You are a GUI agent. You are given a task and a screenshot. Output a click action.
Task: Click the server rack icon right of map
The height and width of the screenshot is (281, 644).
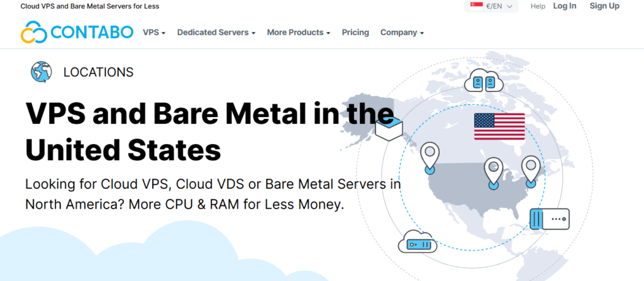point(550,219)
